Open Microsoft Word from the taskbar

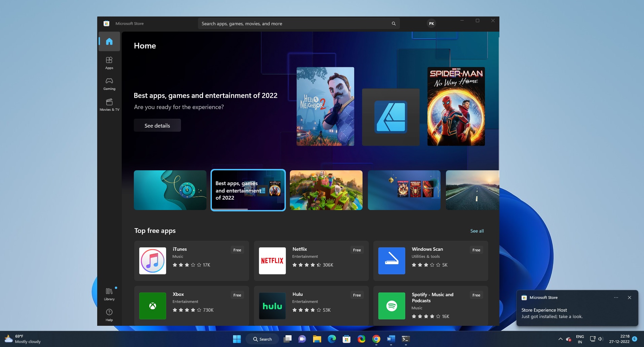(x=391, y=339)
